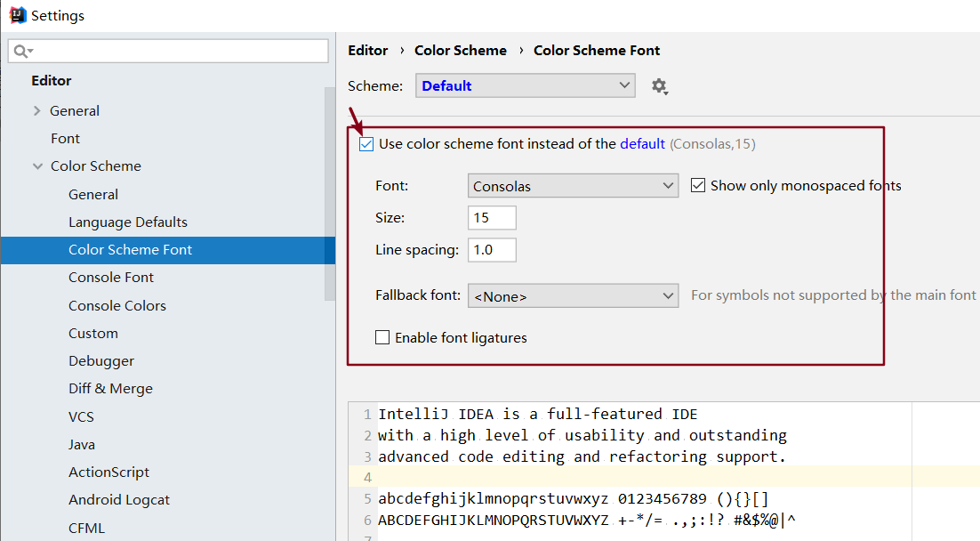Click the Line spacing input field
Image resolution: width=980 pixels, height=541 pixels.
(x=492, y=250)
